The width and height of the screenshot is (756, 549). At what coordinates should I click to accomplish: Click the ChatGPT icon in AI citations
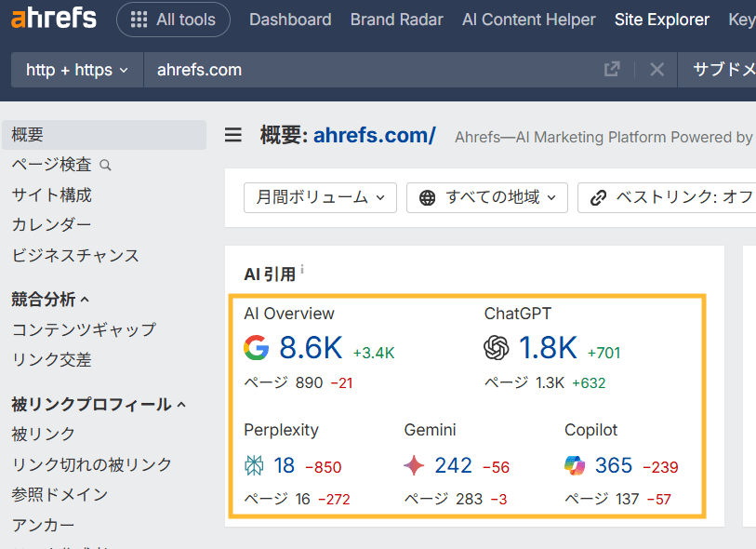point(497,347)
